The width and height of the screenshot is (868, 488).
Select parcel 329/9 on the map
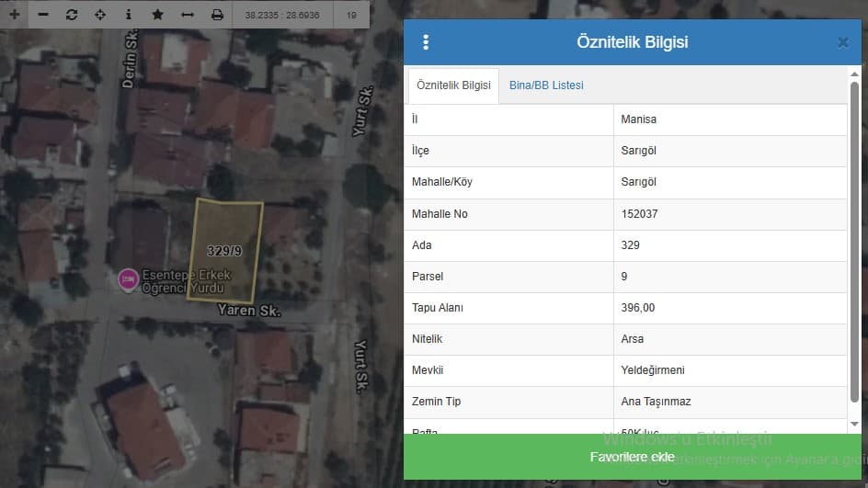(x=224, y=251)
